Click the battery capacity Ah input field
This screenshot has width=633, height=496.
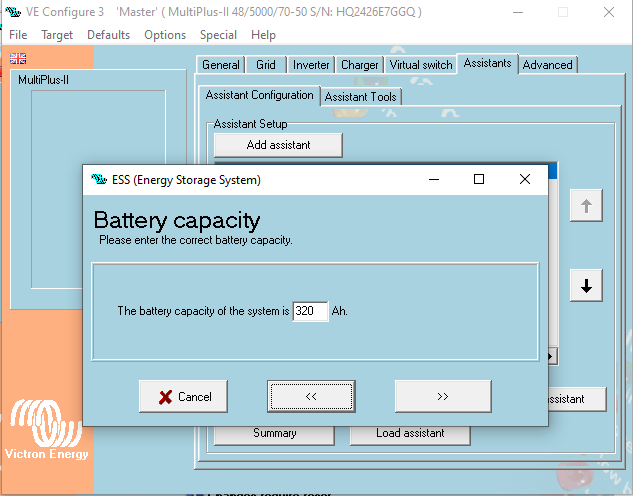pyautogui.click(x=310, y=312)
